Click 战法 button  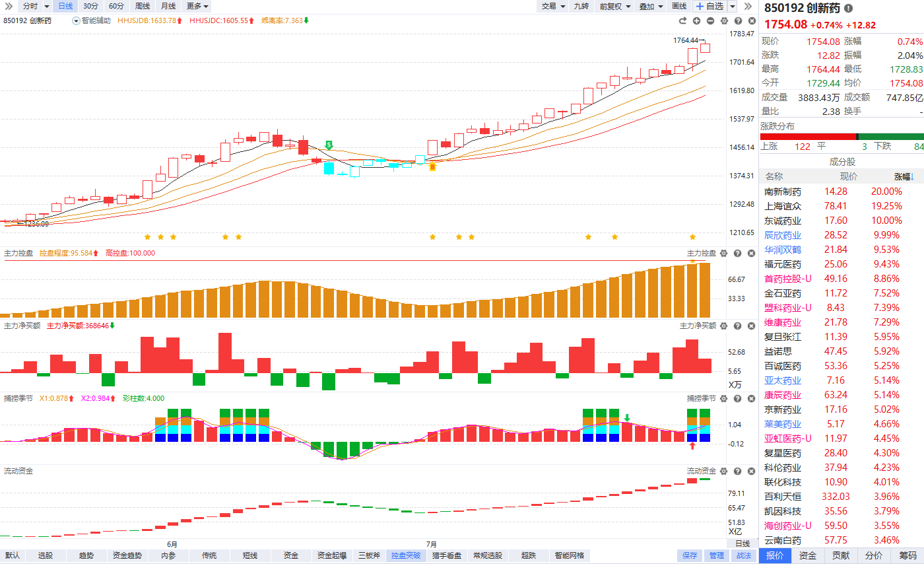[x=743, y=555]
